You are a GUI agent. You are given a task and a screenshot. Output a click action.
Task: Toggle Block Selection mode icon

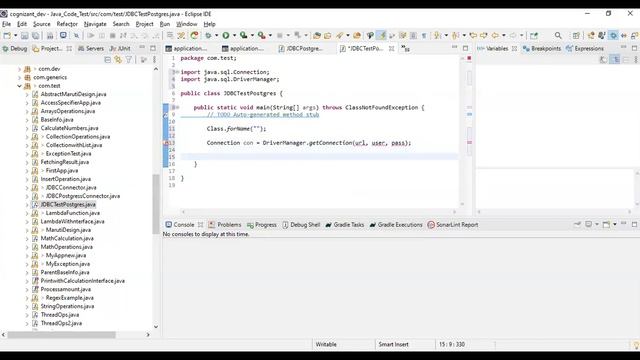pyautogui.click(x=413, y=36)
